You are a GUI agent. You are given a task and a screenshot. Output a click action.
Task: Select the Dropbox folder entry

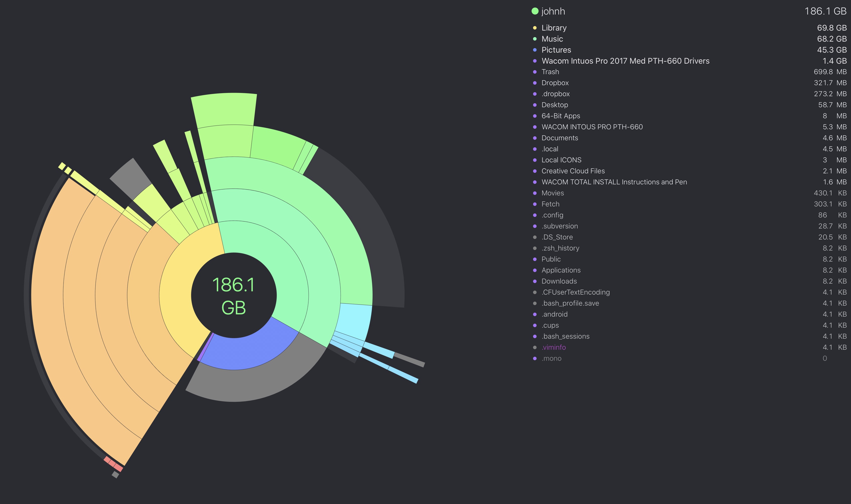click(555, 83)
